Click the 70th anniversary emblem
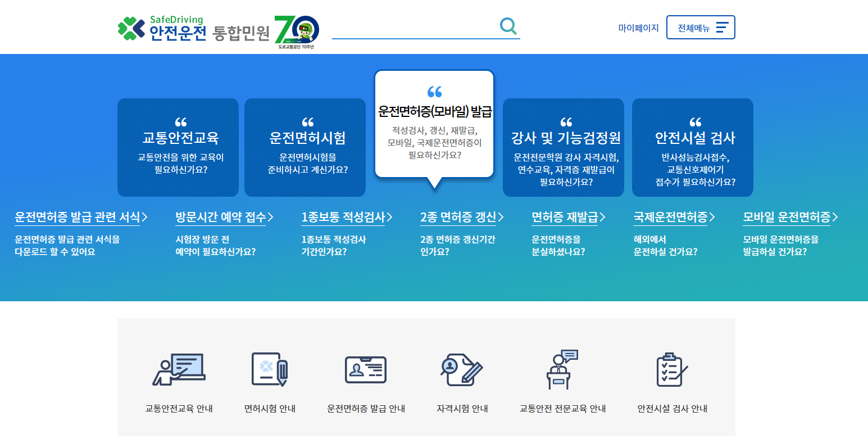Viewport: 868px width, 439px height. click(296, 27)
